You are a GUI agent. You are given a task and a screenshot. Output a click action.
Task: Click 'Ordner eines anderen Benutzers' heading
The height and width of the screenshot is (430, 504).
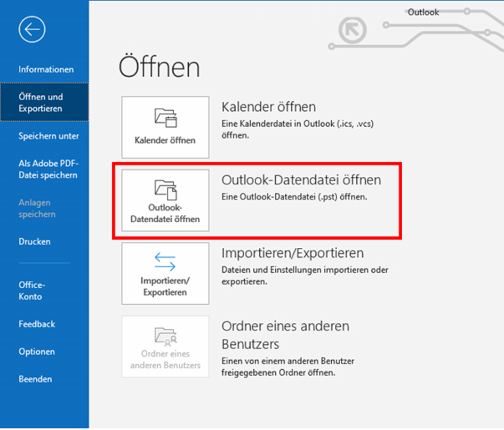pyautogui.click(x=285, y=335)
